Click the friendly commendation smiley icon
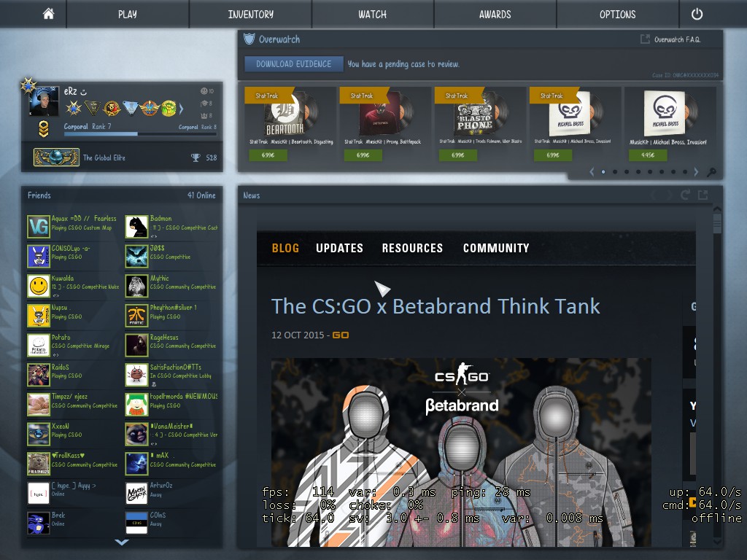Screen dimensions: 747x560 pyautogui.click(x=204, y=91)
